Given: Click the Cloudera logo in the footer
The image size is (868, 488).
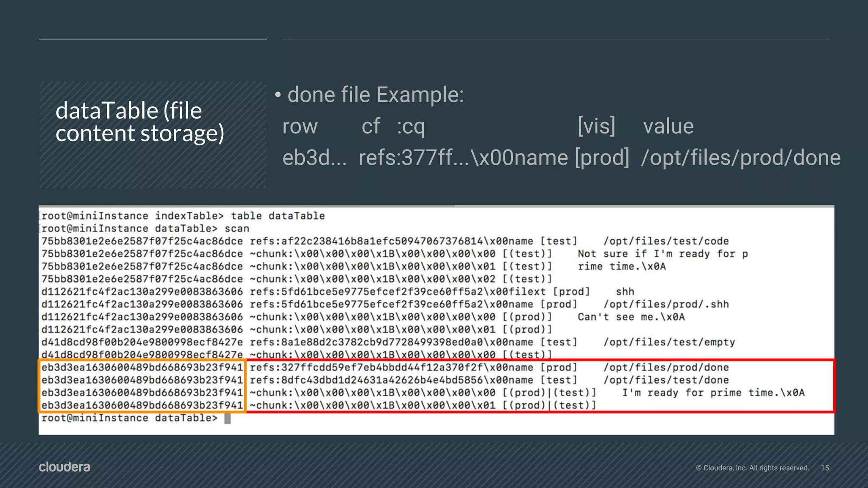Looking at the screenshot, I should (x=64, y=467).
